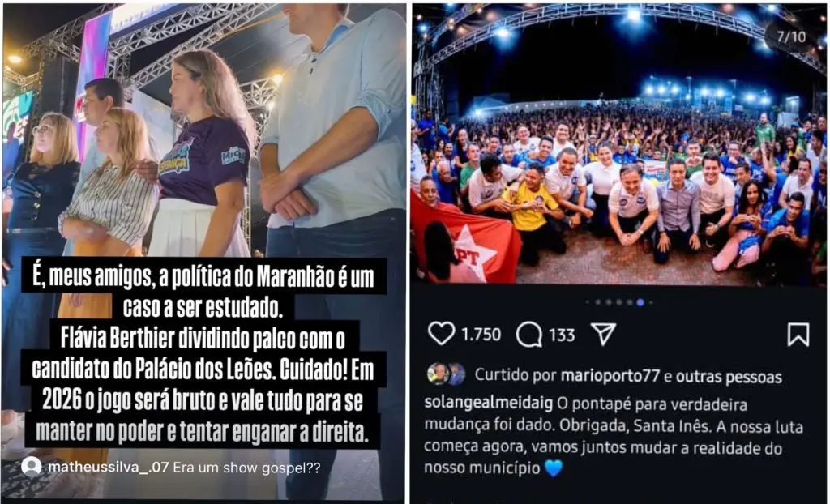This screenshot has width=830, height=504.
Task: Tap the heart like icon
Action: (x=441, y=334)
